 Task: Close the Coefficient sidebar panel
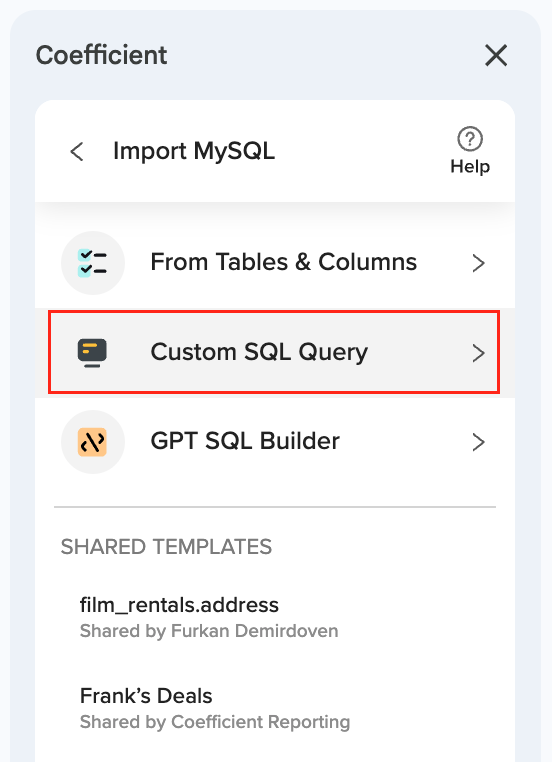coord(496,55)
